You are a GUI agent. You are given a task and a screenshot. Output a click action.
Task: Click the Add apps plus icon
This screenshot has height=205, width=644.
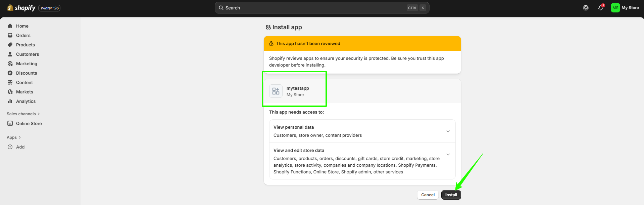[10, 147]
